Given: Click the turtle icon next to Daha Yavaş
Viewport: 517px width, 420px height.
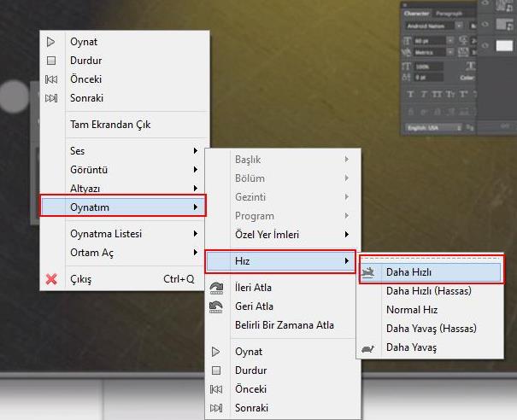Looking at the screenshot, I should tap(369, 347).
